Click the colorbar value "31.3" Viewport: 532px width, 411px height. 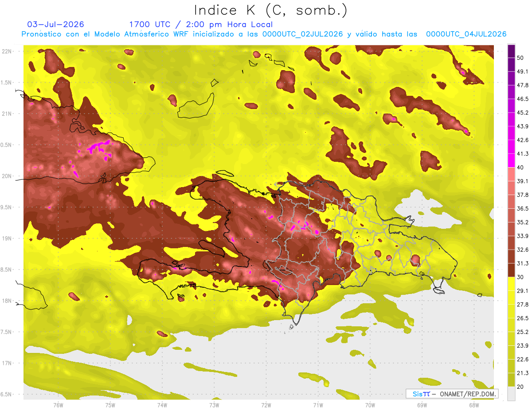point(523,263)
